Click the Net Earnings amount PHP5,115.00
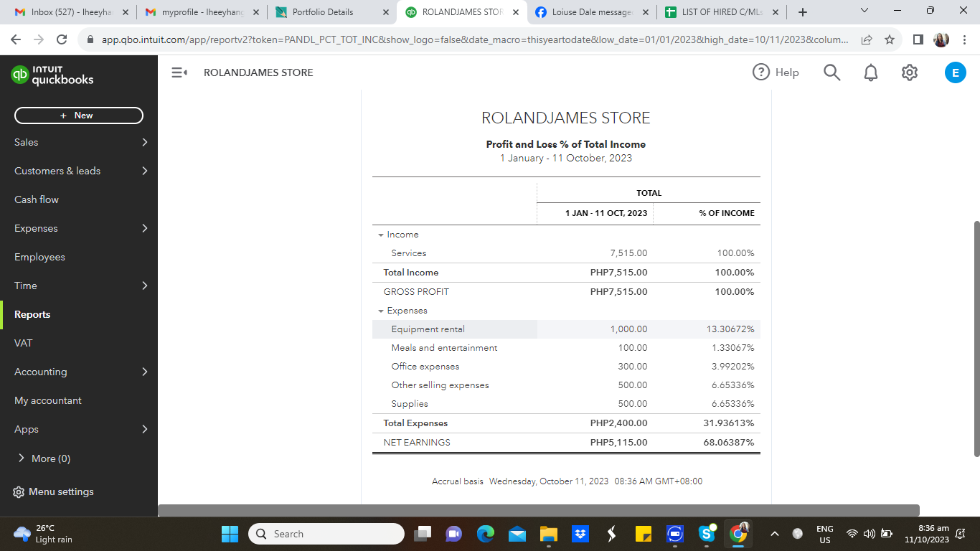The width and height of the screenshot is (980, 551). point(618,443)
